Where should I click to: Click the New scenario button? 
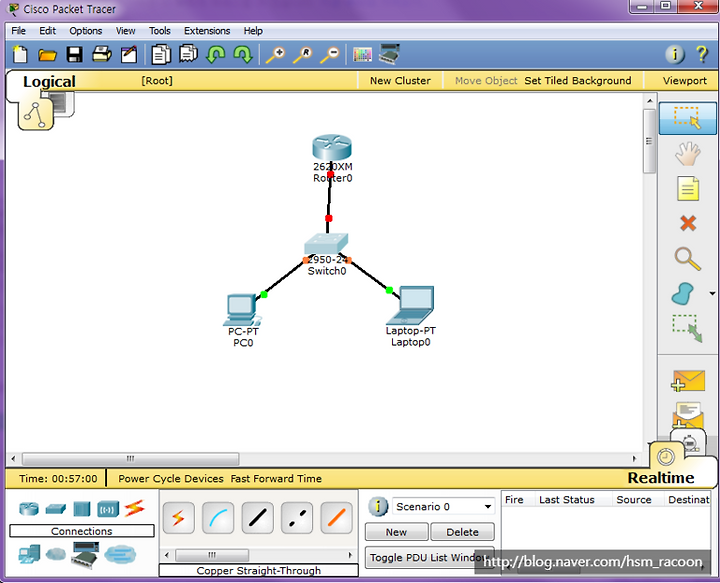(x=396, y=532)
